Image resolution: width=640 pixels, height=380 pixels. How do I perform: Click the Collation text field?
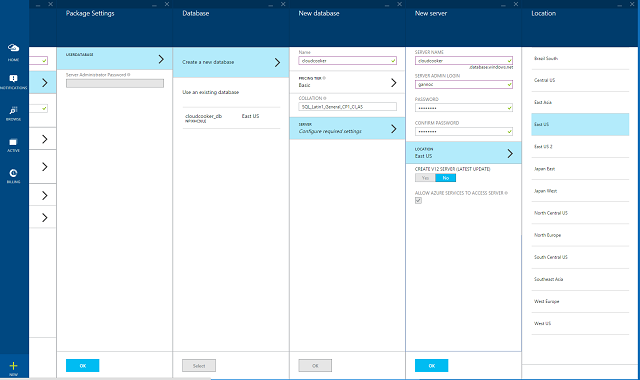click(347, 107)
